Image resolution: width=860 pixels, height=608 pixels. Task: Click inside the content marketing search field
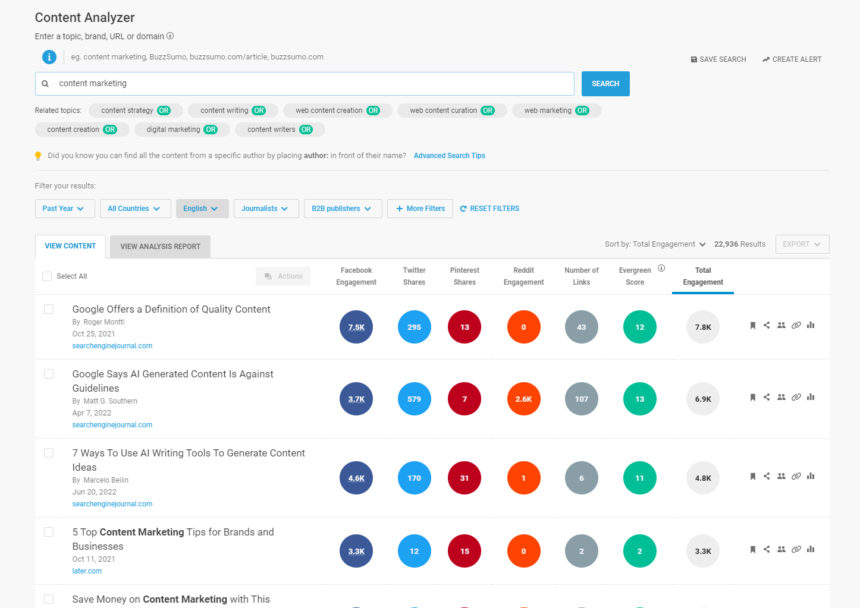(300, 84)
